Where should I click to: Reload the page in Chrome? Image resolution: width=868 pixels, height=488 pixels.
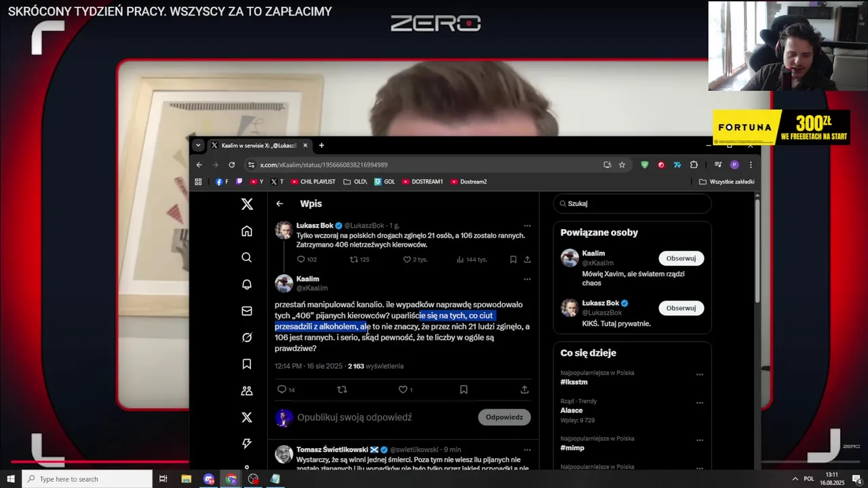232,165
